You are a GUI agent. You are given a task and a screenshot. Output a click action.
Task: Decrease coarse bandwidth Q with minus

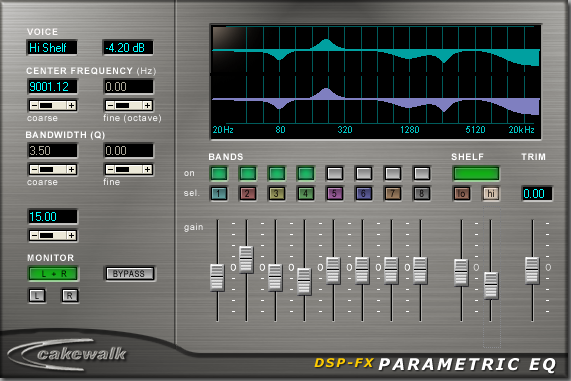(34, 169)
